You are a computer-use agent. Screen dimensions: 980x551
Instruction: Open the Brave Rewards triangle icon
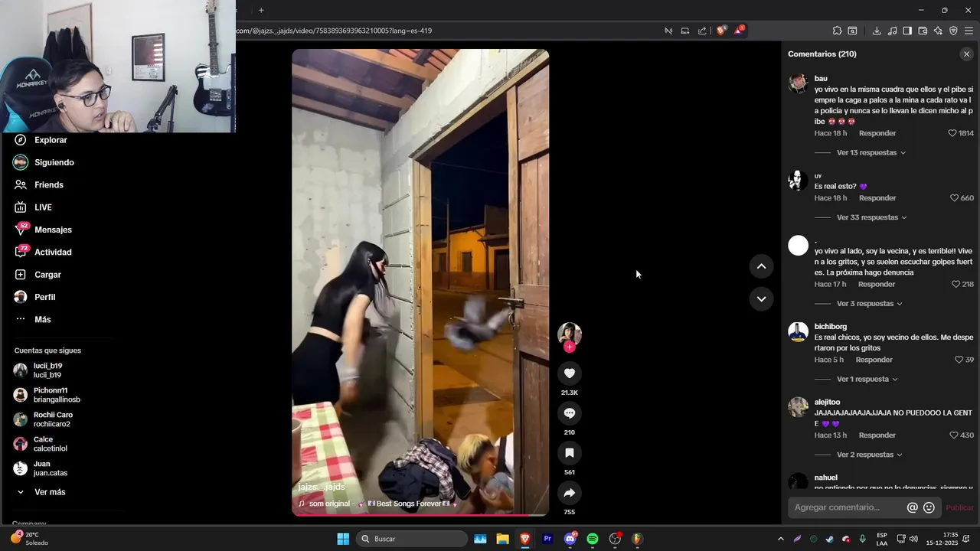(x=739, y=31)
